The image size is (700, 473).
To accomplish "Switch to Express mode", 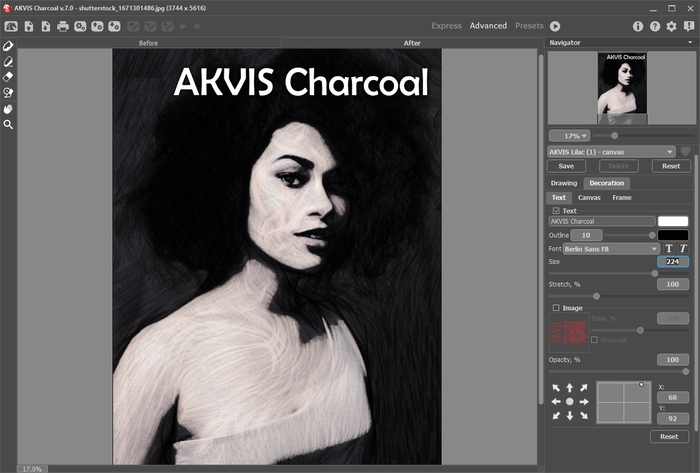I will (x=446, y=26).
